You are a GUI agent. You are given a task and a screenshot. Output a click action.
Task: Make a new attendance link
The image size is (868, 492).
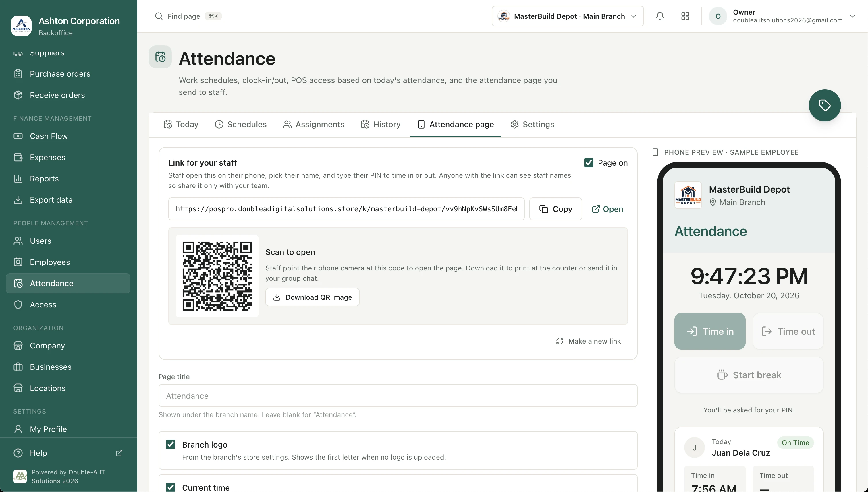[x=588, y=341]
